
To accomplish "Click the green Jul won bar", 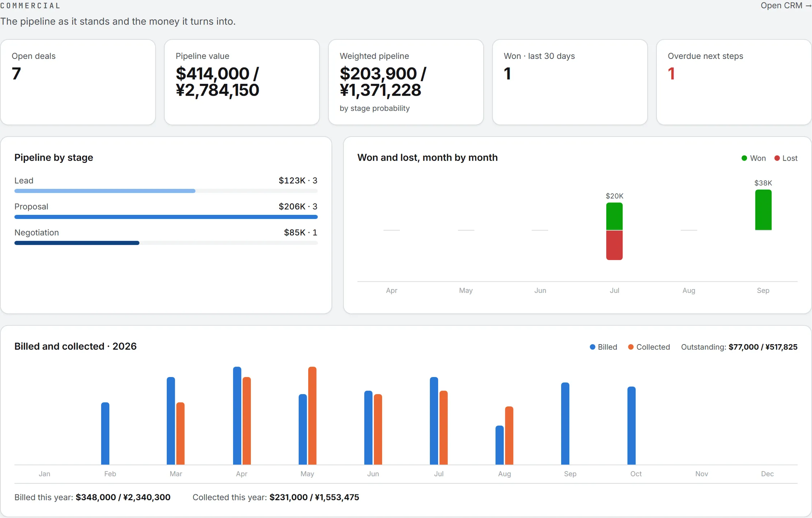I will (x=614, y=216).
